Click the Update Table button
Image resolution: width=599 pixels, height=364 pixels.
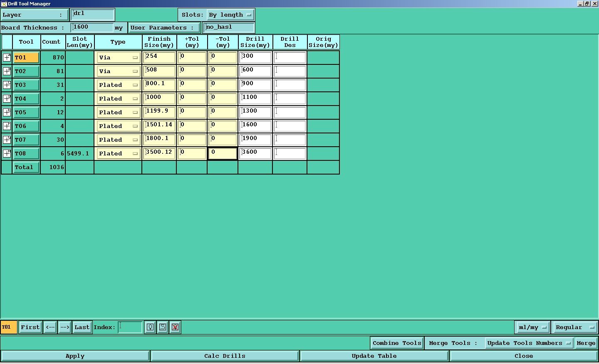[x=374, y=356]
